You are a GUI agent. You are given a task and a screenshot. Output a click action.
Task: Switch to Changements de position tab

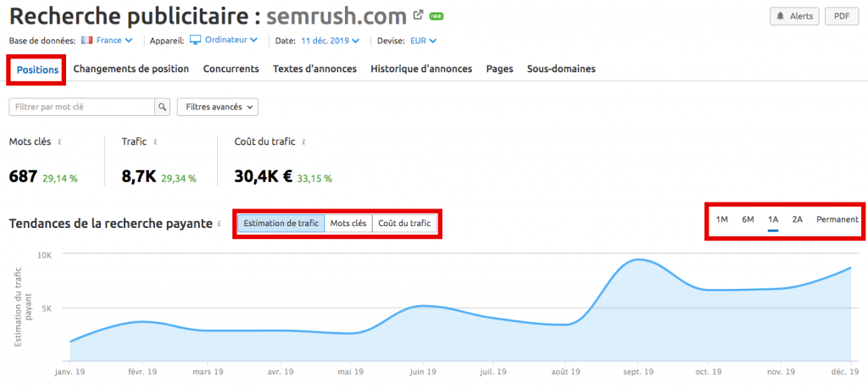tap(131, 69)
